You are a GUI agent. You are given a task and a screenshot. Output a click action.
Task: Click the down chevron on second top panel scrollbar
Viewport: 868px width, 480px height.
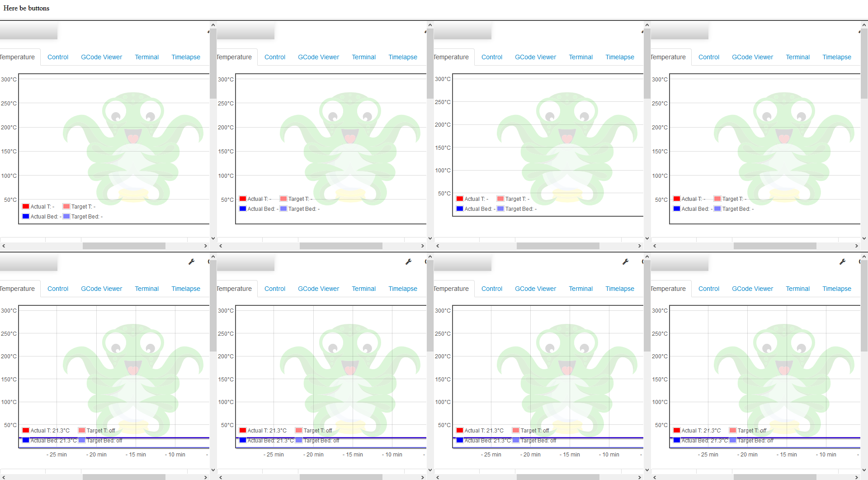tap(430, 238)
